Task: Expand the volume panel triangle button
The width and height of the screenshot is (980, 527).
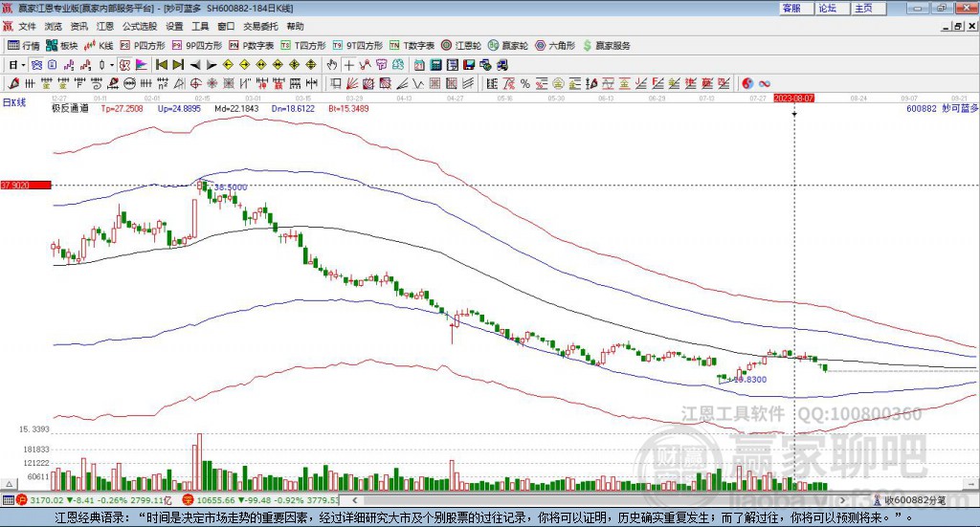Action: (x=9, y=484)
